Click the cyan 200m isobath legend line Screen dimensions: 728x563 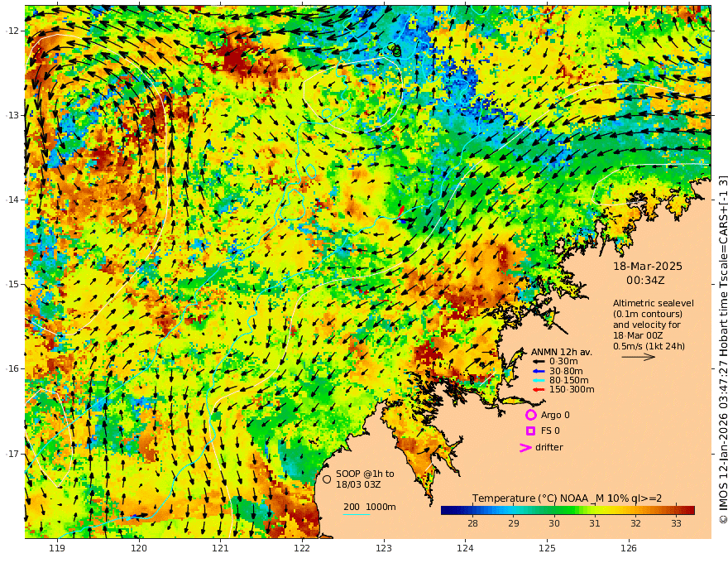click(357, 514)
